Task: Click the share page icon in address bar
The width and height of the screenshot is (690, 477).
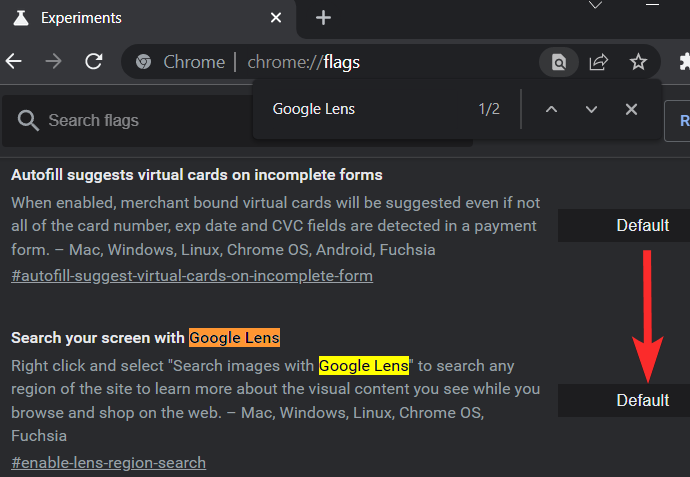Action: (x=598, y=62)
